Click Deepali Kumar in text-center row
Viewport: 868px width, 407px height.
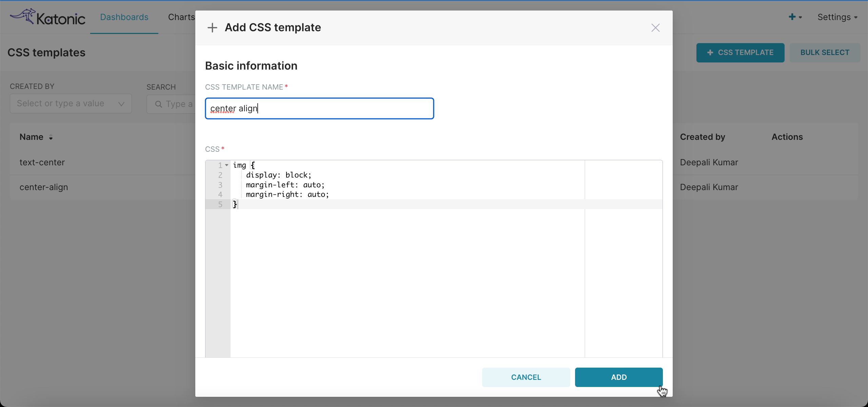[x=709, y=162]
